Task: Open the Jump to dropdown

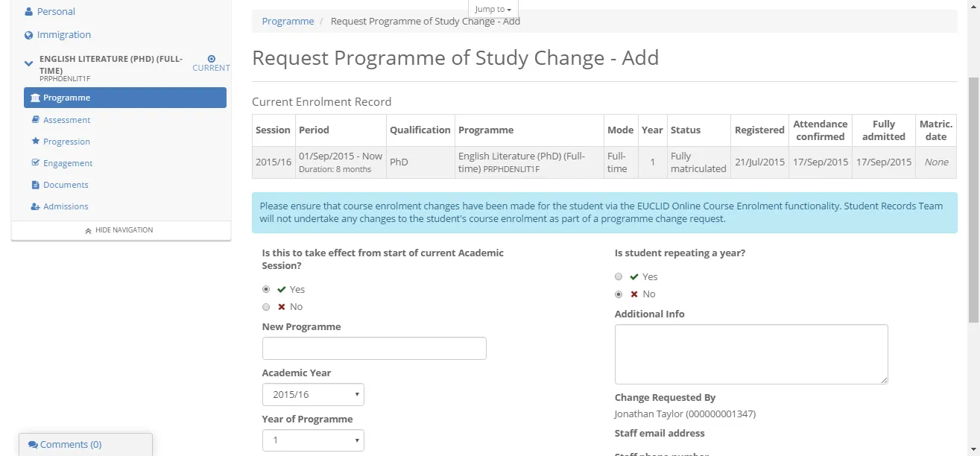Action: 493,8
